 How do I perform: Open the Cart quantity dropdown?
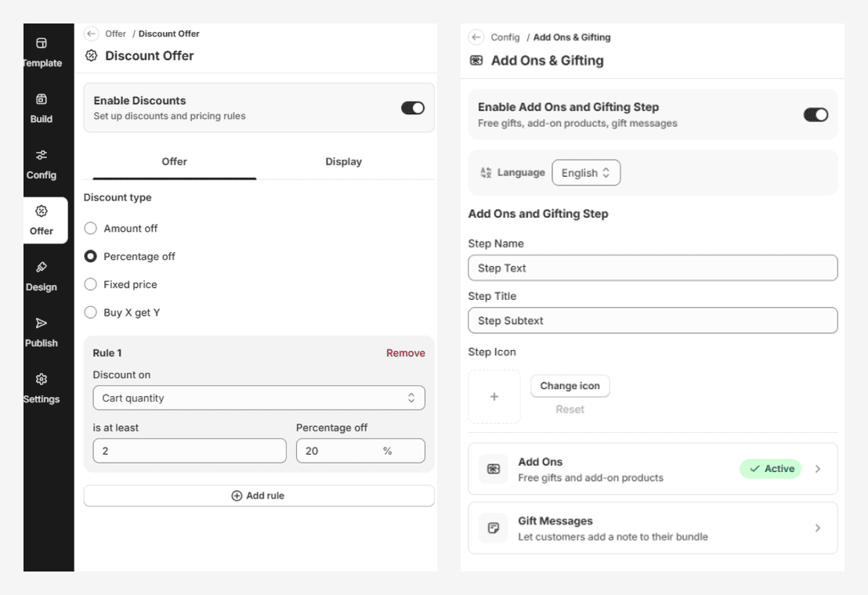click(x=259, y=398)
